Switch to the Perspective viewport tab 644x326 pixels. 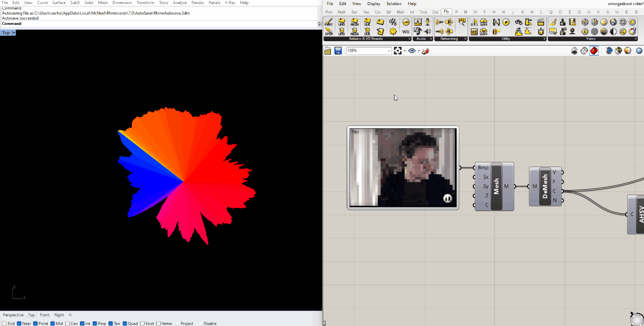13,315
